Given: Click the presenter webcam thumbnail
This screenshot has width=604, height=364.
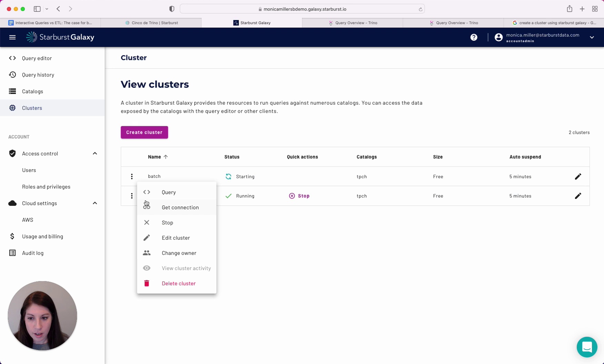Looking at the screenshot, I should point(42,316).
